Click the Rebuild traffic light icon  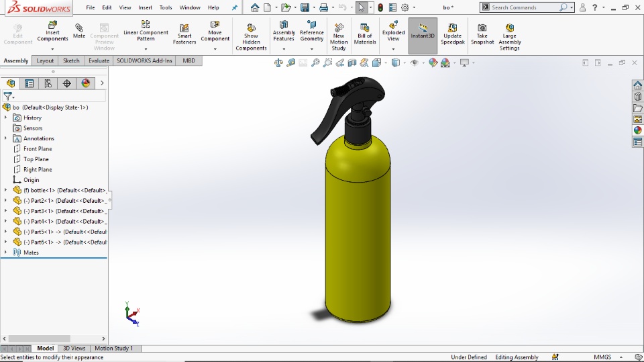coord(380,7)
